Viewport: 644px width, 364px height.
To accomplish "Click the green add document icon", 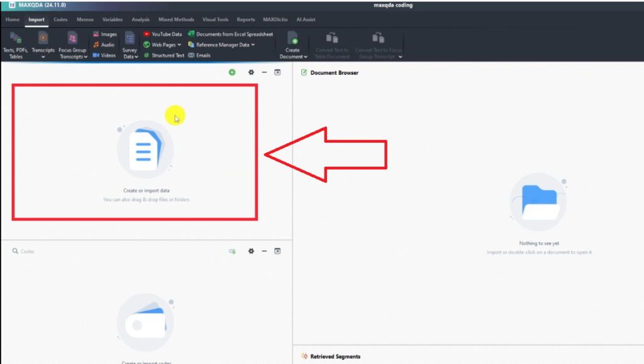I will 232,73.
